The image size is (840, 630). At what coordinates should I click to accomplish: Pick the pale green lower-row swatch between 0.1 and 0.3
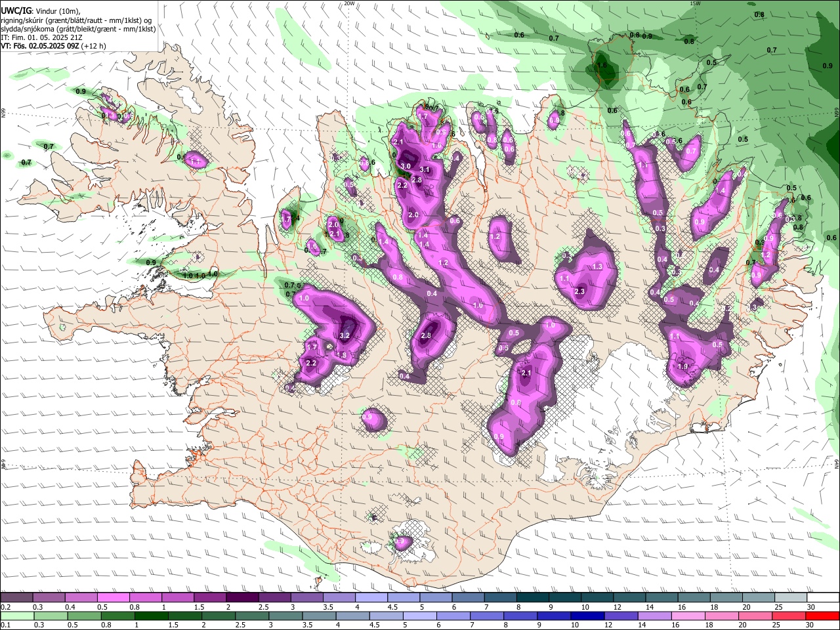16,616
